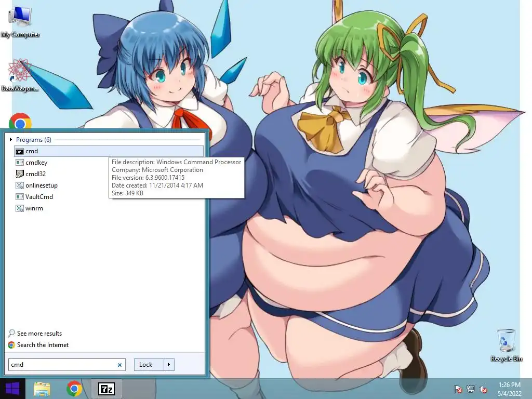Click Search the Internet link
Image resolution: width=532 pixels, height=399 pixels.
(x=43, y=345)
